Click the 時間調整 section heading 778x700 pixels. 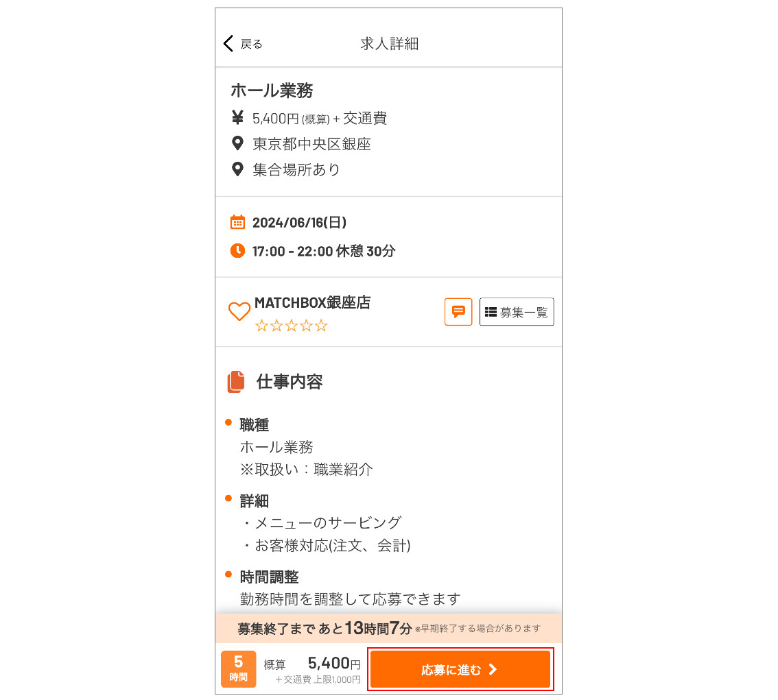coord(269,577)
